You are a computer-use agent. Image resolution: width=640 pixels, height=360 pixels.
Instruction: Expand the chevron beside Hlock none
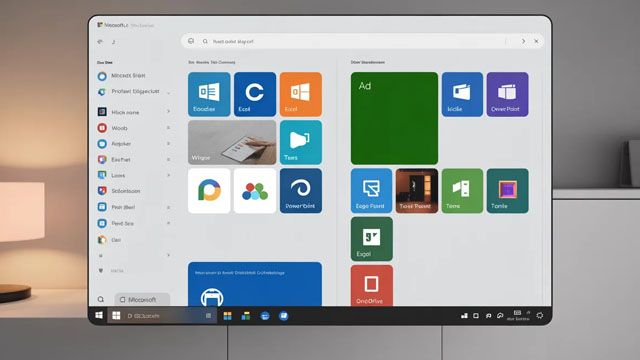click(168, 111)
